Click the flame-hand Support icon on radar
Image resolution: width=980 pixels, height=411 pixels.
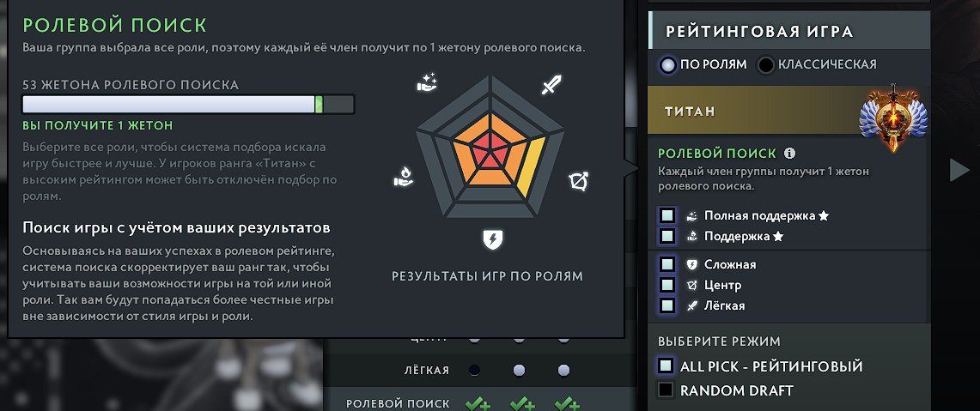tap(403, 178)
